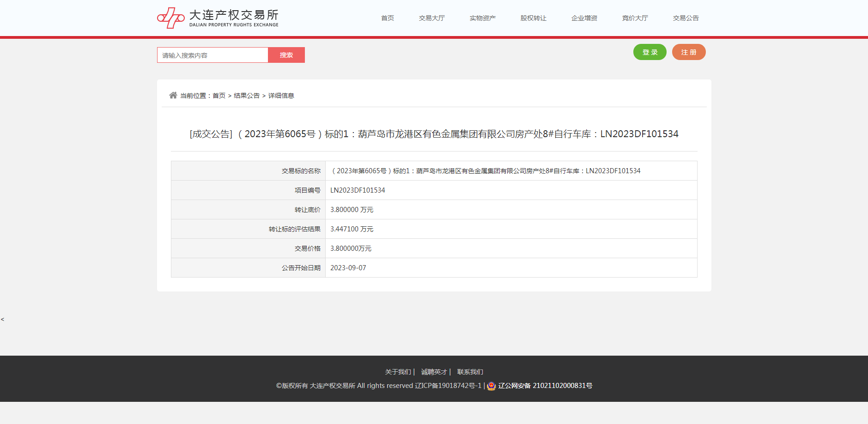Click the small '<' mark at left edge
Screen dimensions: 868x424
[x=2, y=319]
